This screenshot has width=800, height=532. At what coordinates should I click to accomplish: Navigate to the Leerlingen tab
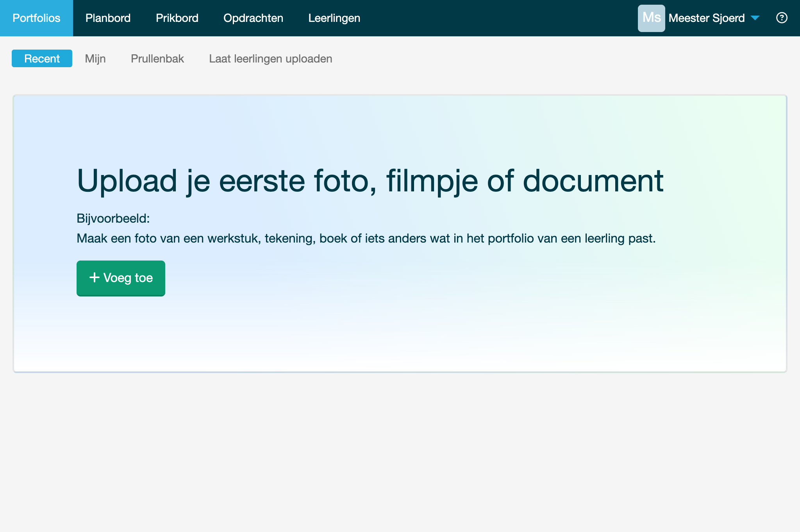[334, 18]
